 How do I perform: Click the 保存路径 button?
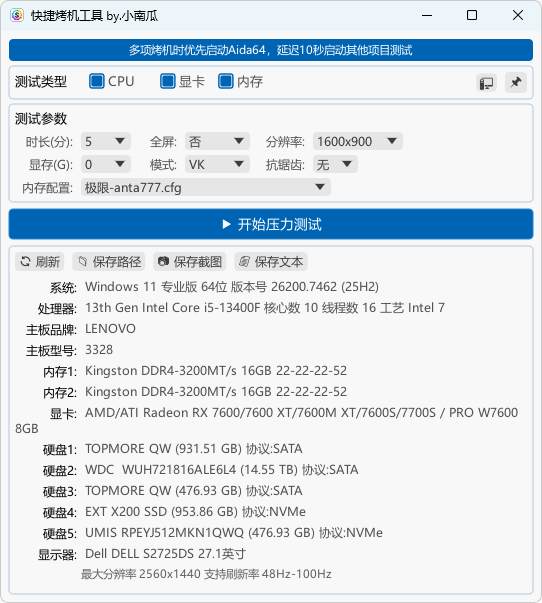(x=109, y=262)
